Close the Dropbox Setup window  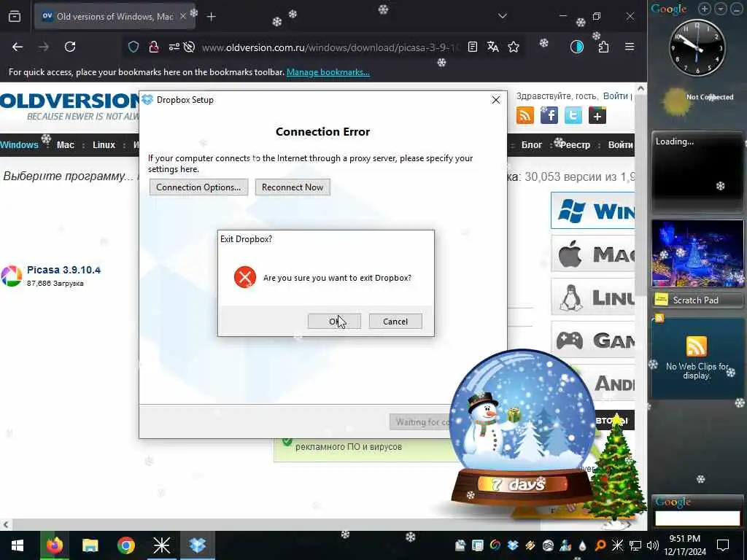pyautogui.click(x=496, y=100)
